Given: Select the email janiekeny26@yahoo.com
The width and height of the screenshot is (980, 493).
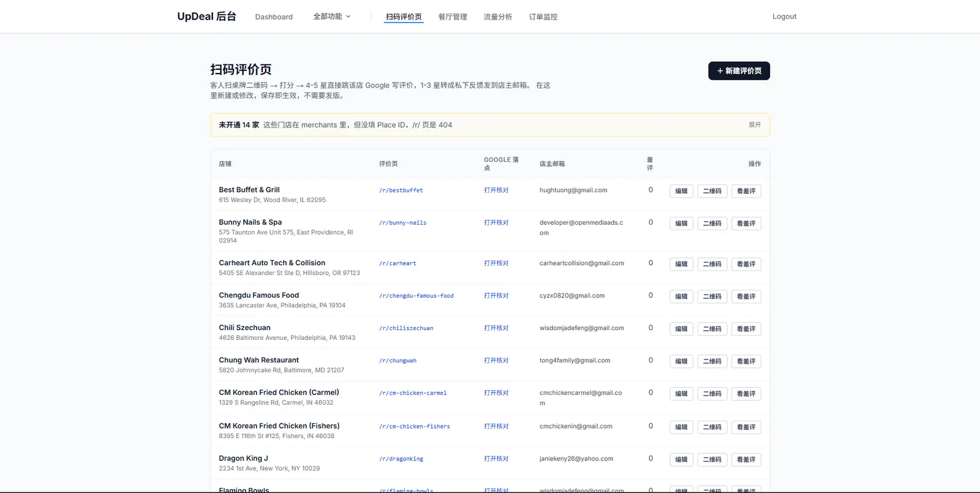Looking at the screenshot, I should [x=576, y=459].
